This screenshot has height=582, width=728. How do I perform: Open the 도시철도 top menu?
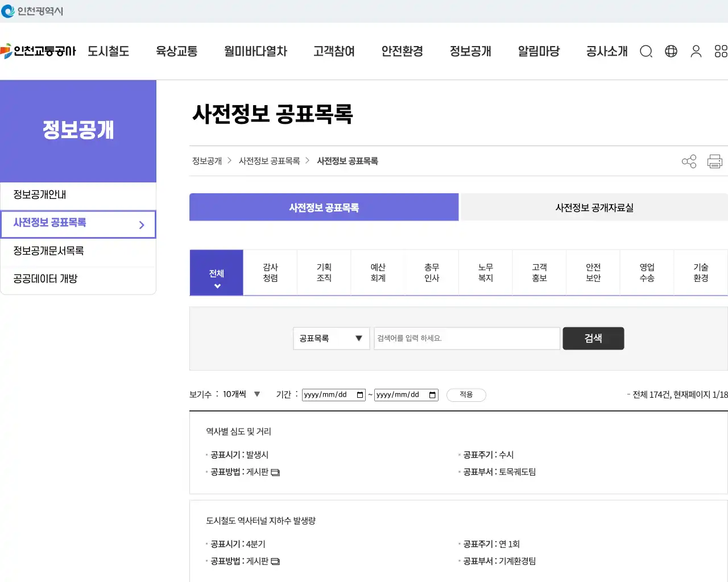(109, 52)
